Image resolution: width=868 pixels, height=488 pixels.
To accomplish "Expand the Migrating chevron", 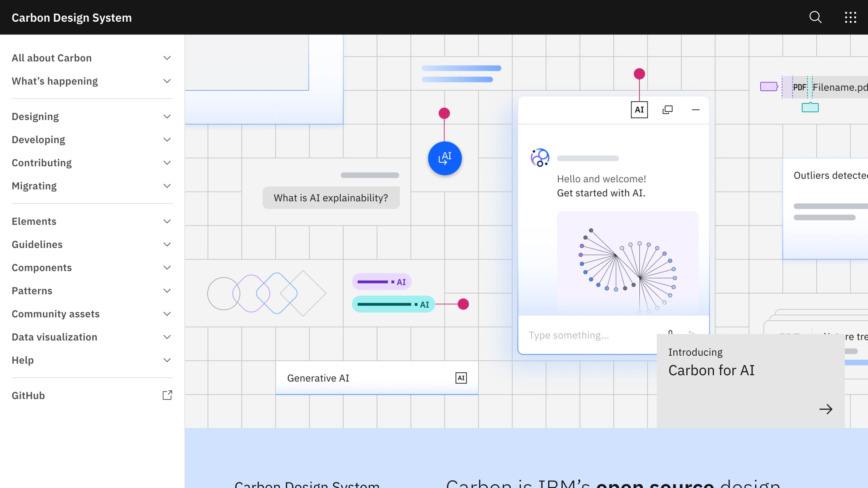I will click(x=167, y=186).
